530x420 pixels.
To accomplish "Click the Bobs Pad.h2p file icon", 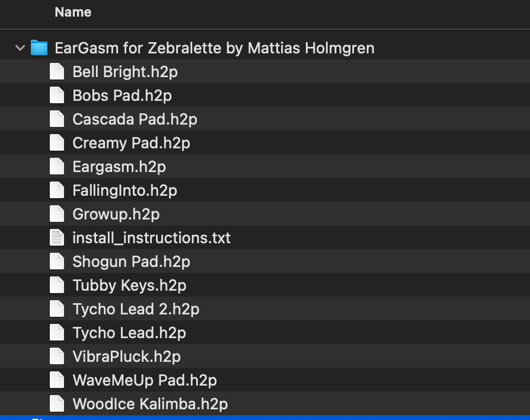I will click(x=56, y=96).
